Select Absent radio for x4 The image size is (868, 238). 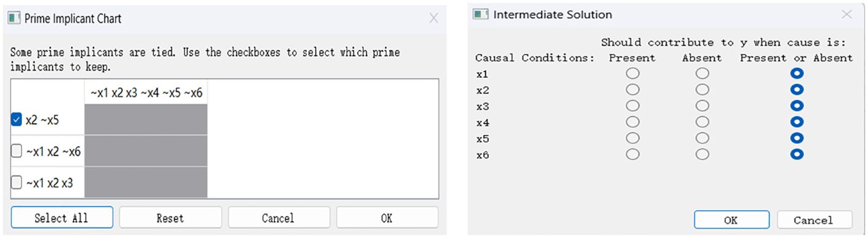(703, 122)
